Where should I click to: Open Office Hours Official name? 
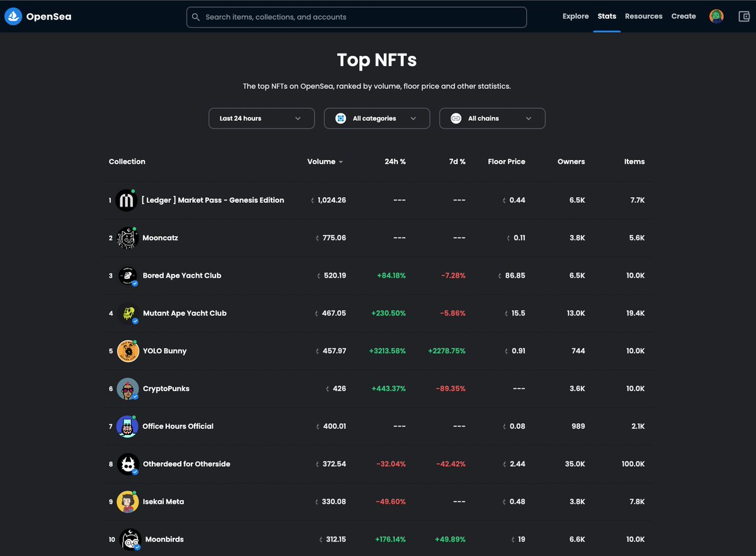[178, 426]
